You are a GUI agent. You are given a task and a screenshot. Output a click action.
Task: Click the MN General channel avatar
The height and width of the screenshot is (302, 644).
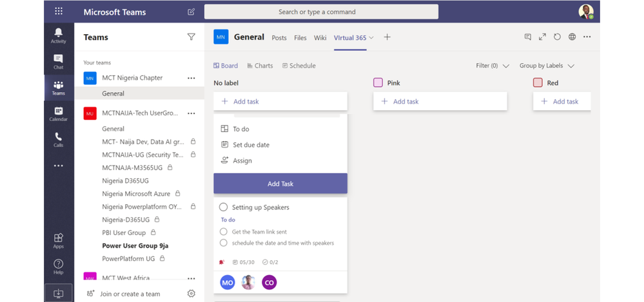pos(221,37)
